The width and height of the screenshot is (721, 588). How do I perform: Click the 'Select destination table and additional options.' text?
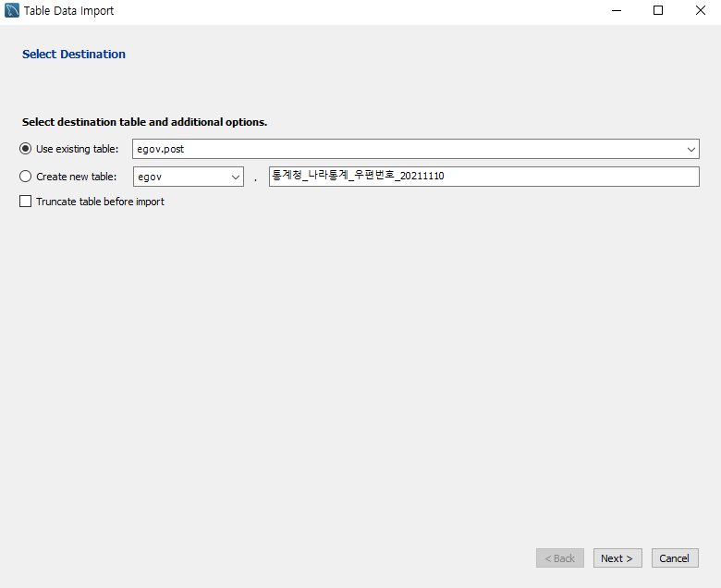144,122
